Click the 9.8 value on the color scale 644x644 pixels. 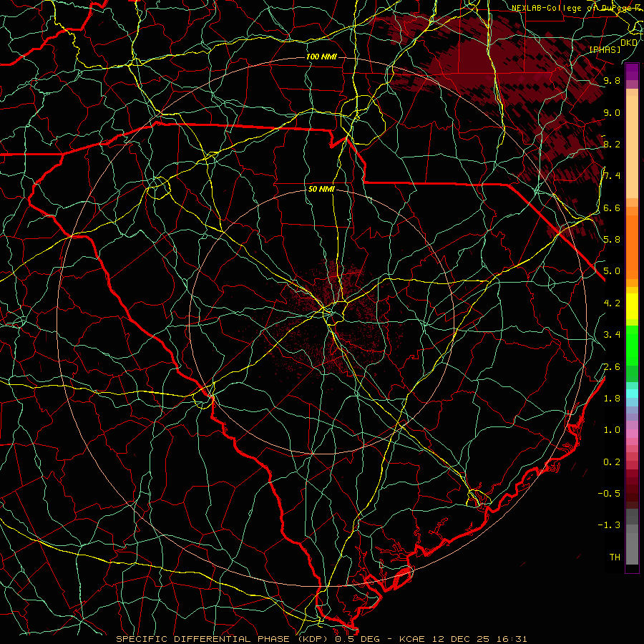(x=612, y=81)
